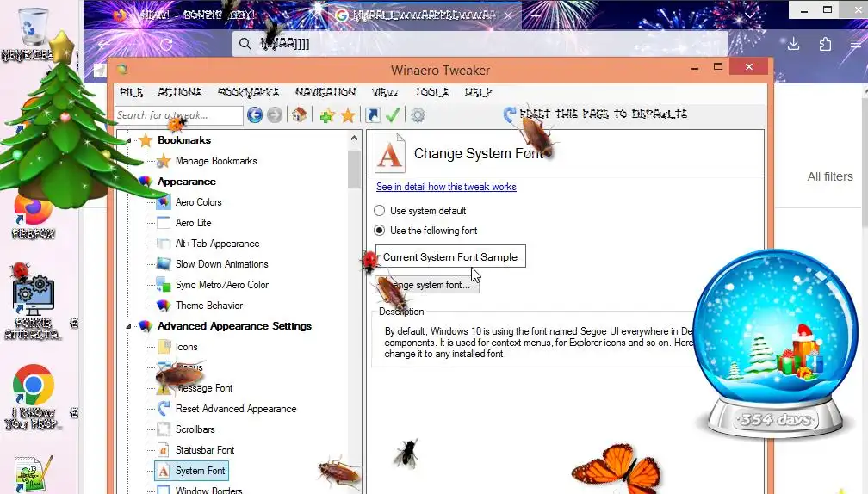The height and width of the screenshot is (494, 868).
Task: Click Reset this page to defaults
Action: tap(596, 114)
